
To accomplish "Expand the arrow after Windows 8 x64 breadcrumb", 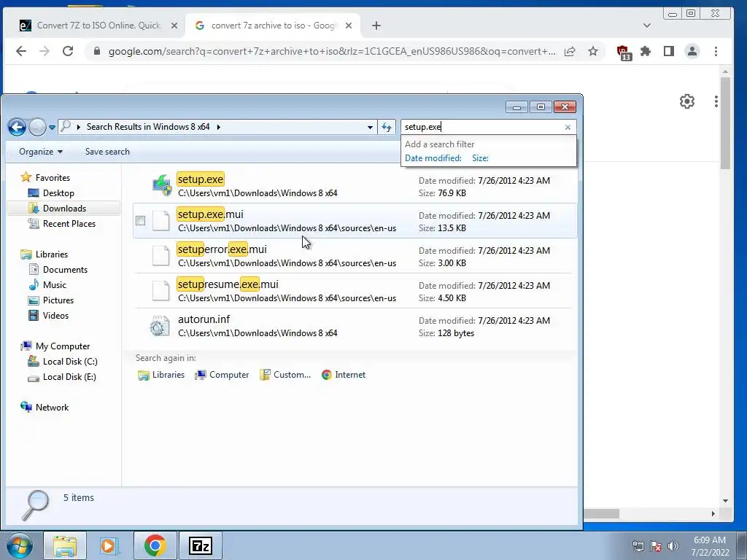I will click(219, 127).
